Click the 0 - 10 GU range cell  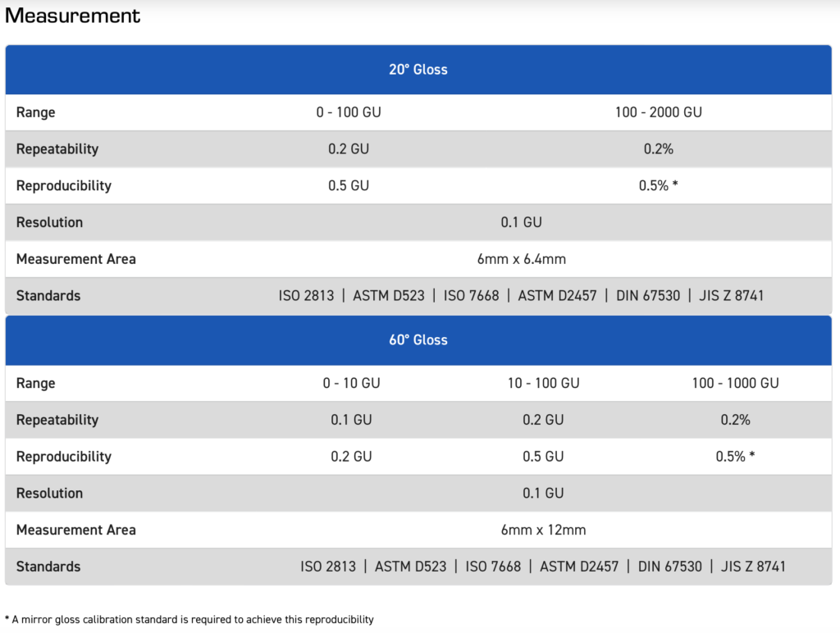click(x=351, y=383)
